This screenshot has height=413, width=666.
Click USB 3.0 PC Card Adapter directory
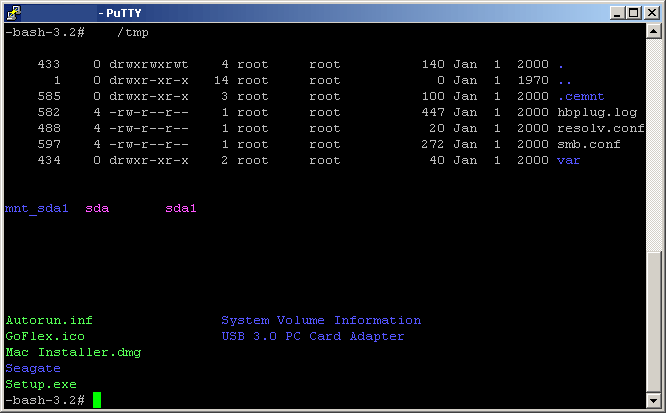pyautogui.click(x=313, y=337)
